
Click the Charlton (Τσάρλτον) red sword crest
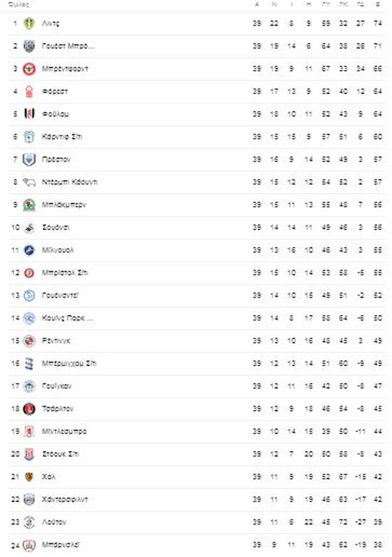click(x=29, y=409)
